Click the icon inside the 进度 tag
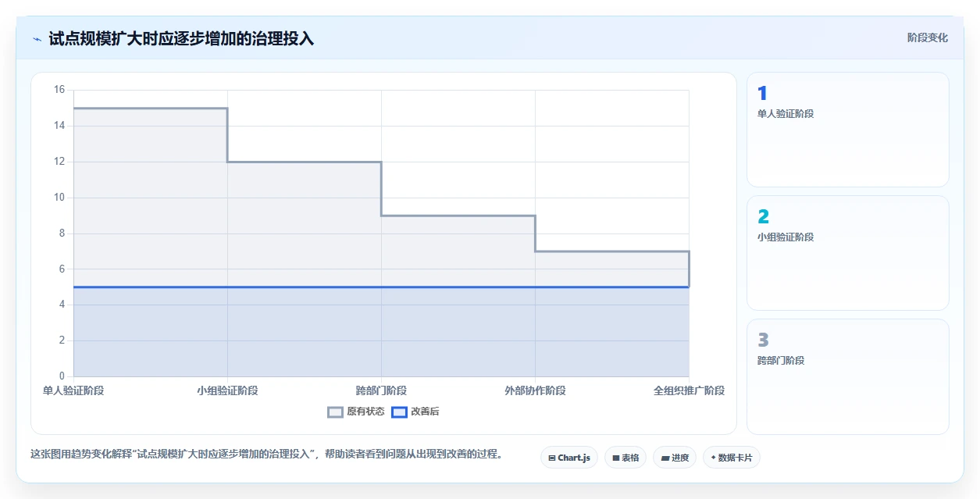The image size is (980, 499). [x=665, y=458]
